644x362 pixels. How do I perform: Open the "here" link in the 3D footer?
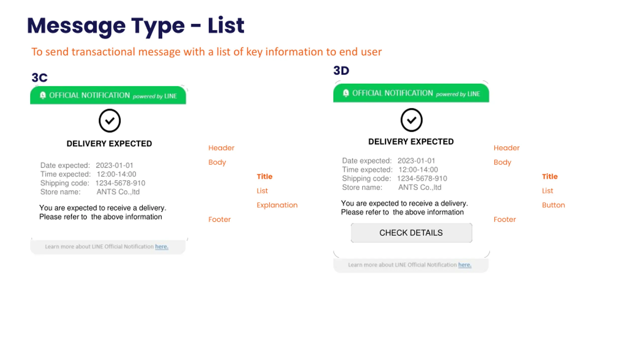click(x=465, y=265)
